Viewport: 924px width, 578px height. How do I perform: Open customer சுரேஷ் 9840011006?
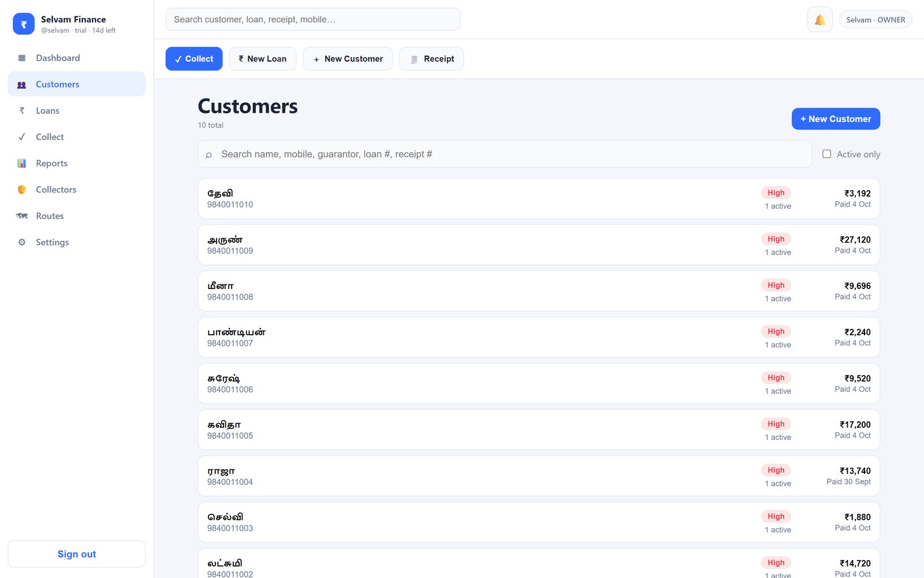click(539, 383)
